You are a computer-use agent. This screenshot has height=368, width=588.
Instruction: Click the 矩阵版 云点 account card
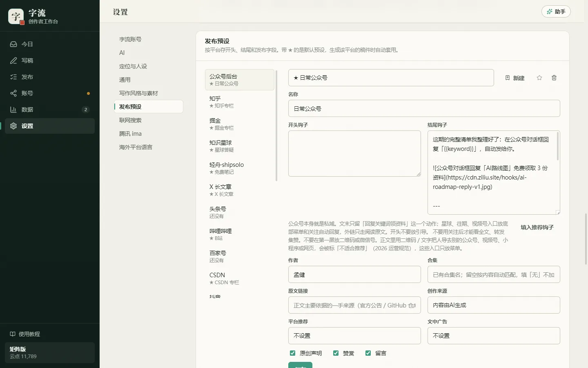[x=50, y=352]
